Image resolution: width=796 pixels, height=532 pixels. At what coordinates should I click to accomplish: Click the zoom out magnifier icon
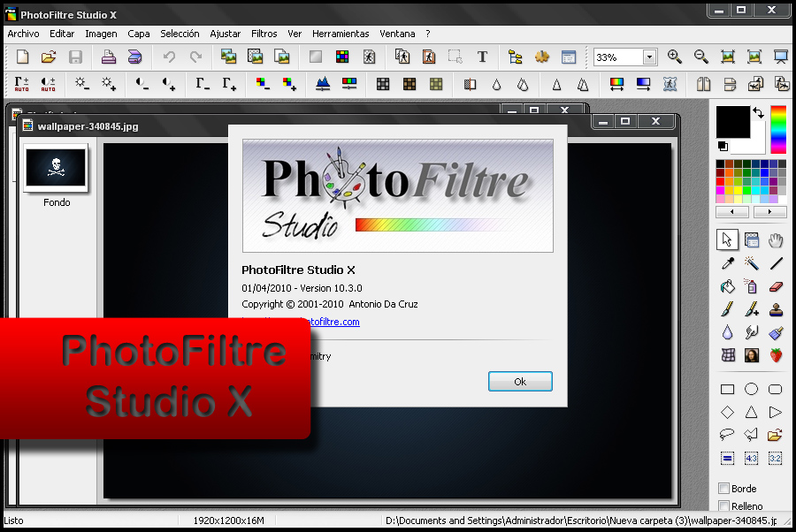point(701,57)
